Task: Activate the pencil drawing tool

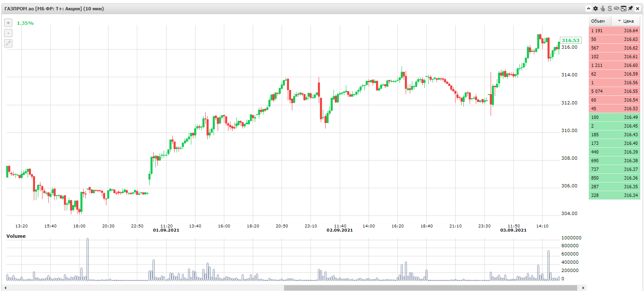Action: pyautogui.click(x=8, y=43)
